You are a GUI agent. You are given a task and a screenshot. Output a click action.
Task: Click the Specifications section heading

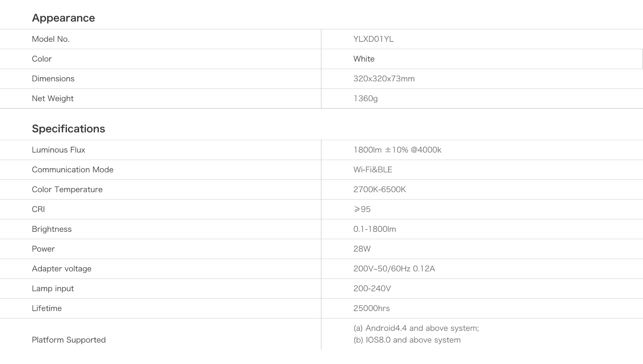tap(68, 129)
